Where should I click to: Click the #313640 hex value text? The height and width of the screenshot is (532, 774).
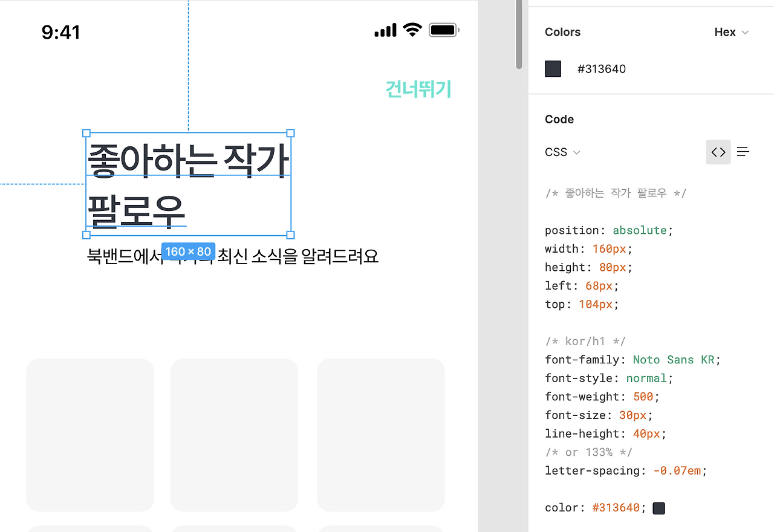(x=601, y=68)
